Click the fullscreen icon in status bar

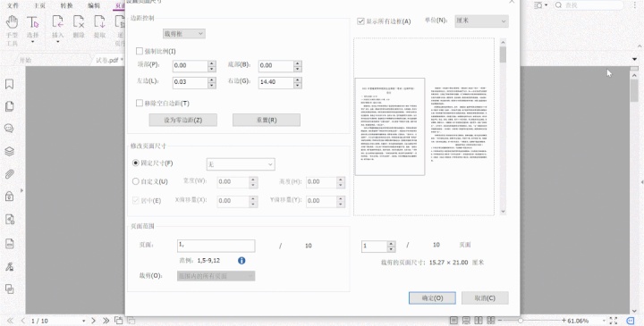(614, 321)
